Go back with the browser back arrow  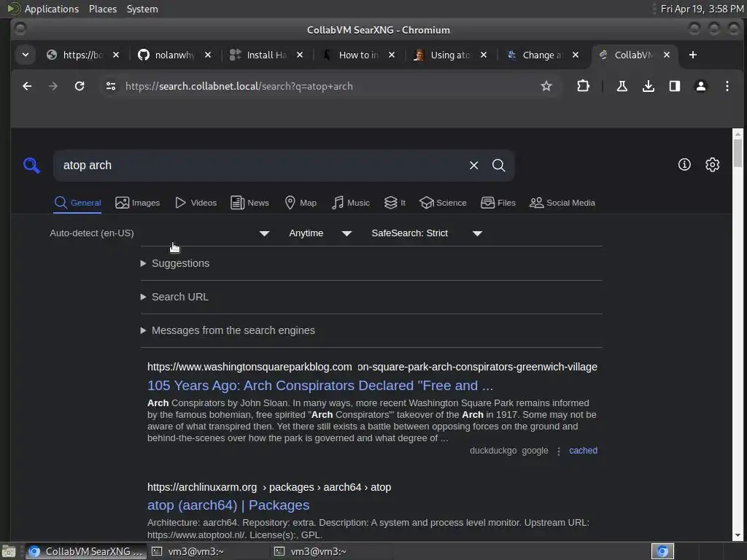(x=27, y=86)
